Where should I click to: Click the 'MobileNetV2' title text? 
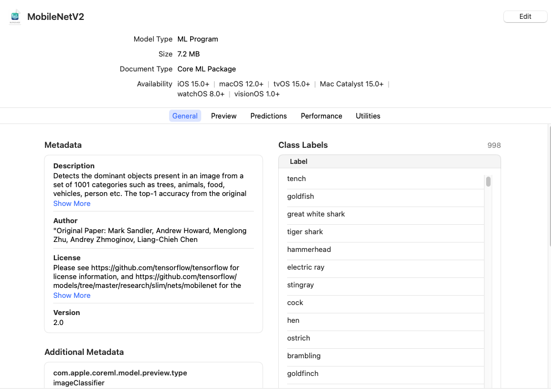pyautogui.click(x=55, y=17)
